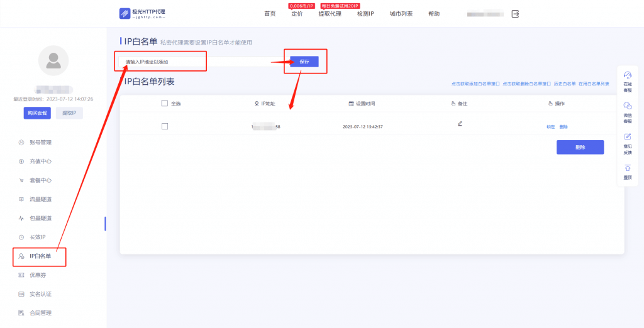Tick the 全选 select-all checkbox
The width and height of the screenshot is (644, 328).
tap(165, 104)
